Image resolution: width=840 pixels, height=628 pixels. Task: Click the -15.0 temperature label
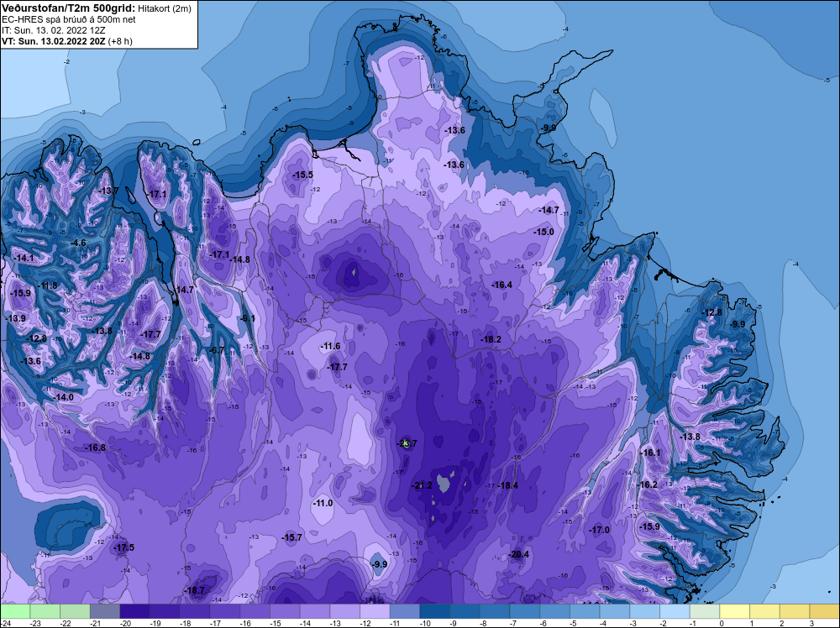click(543, 232)
